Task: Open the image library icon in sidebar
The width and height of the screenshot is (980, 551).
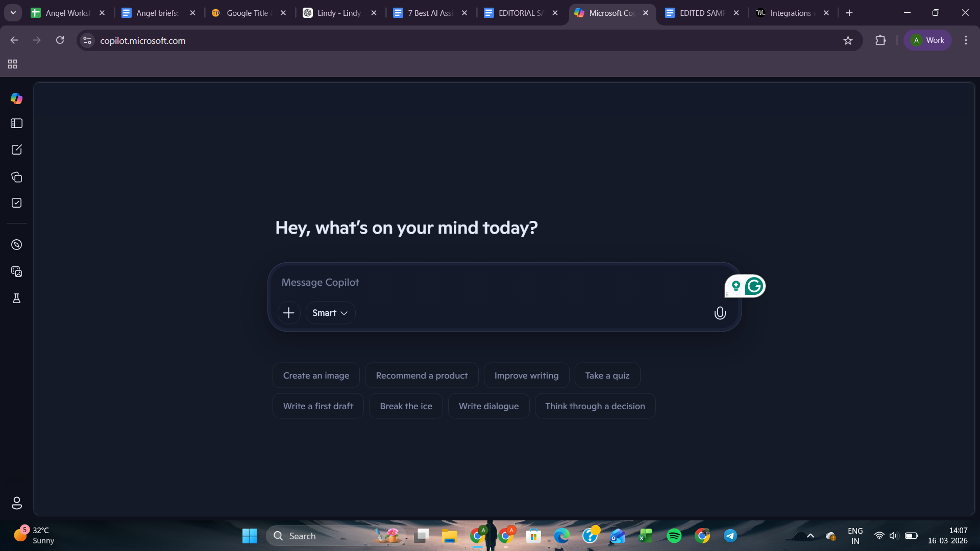Action: tap(16, 271)
